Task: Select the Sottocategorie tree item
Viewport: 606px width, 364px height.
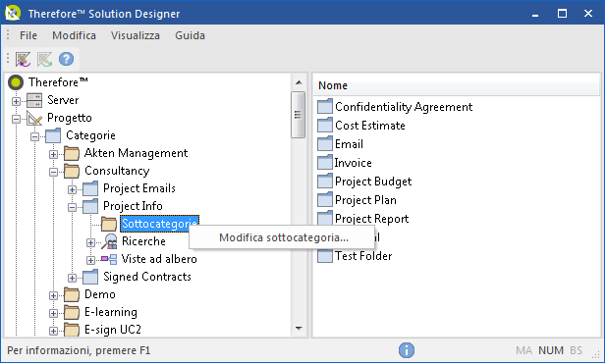Action: pos(159,224)
